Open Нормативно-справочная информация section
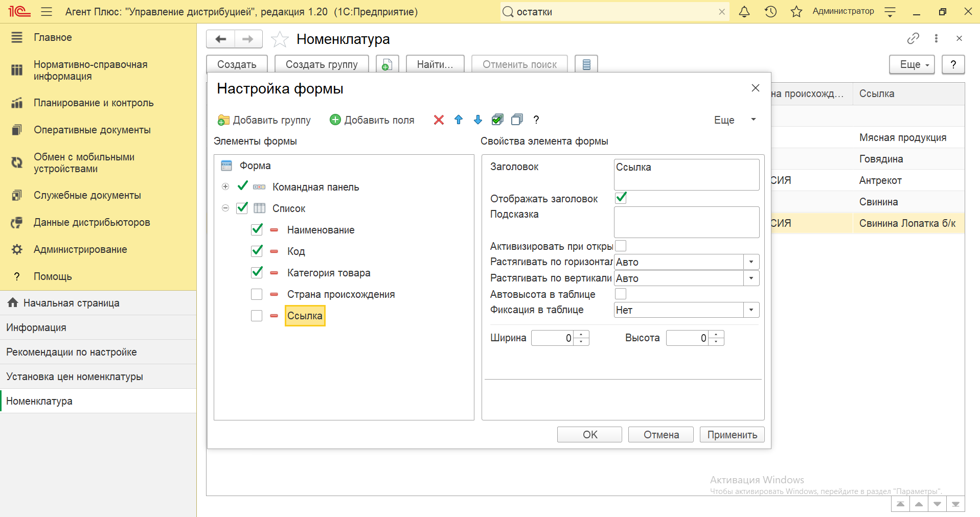This screenshot has height=517, width=980. coord(90,70)
